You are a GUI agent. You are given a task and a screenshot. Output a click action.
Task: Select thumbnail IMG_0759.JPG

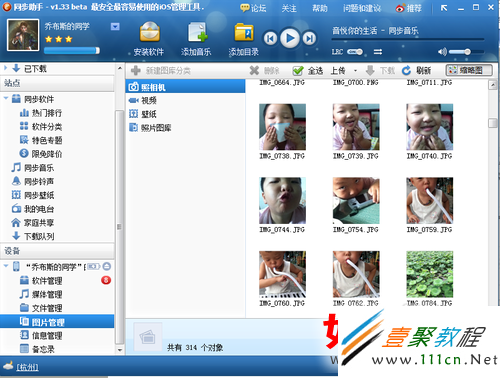[x=429, y=200]
